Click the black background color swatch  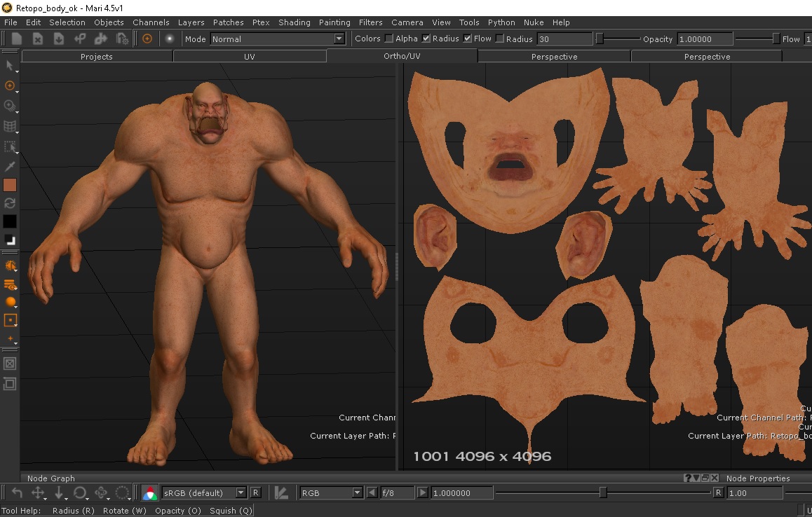click(10, 221)
